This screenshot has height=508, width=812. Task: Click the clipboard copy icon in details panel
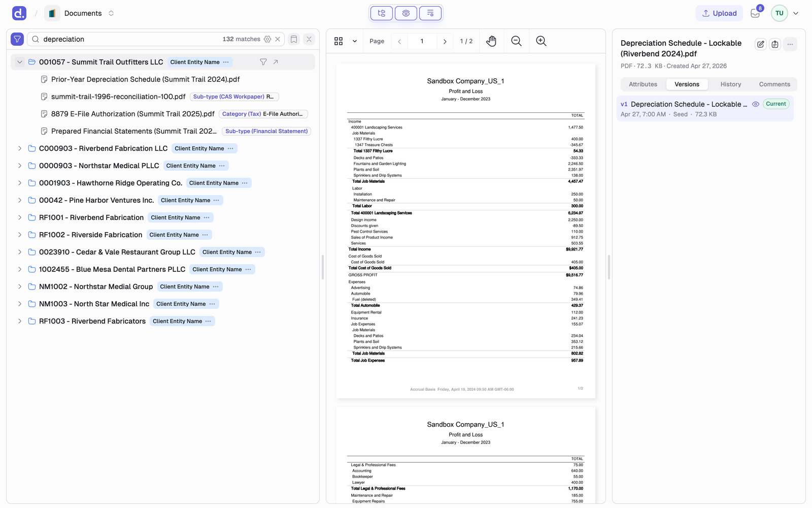tap(775, 44)
